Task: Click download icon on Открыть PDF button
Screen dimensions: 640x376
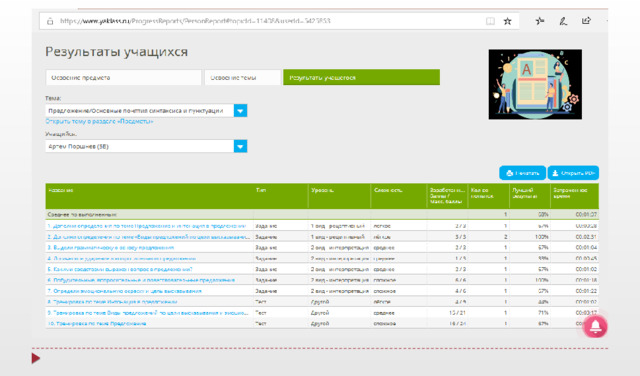Action: tap(555, 173)
